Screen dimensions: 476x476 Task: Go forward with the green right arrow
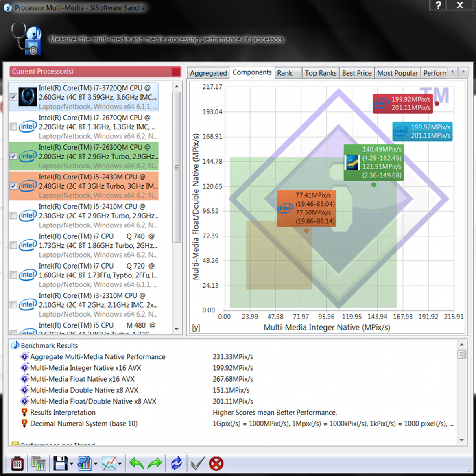(x=155, y=463)
